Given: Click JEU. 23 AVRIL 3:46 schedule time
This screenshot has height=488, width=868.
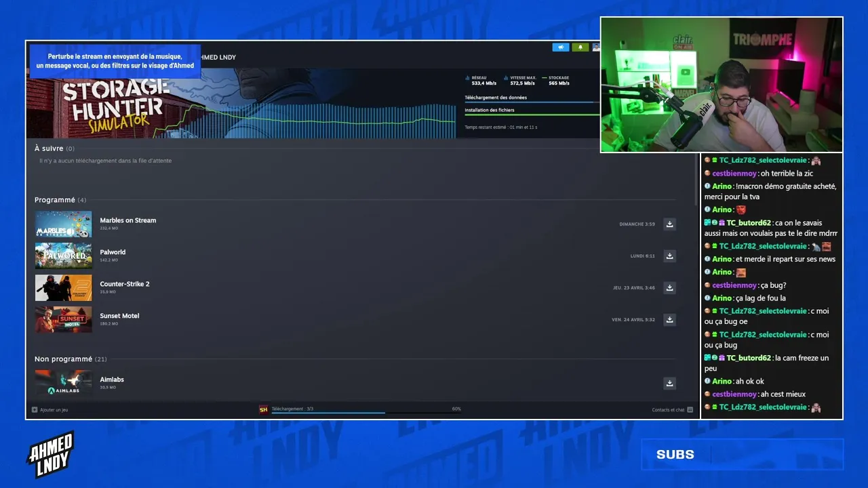Looking at the screenshot, I should (634, 288).
